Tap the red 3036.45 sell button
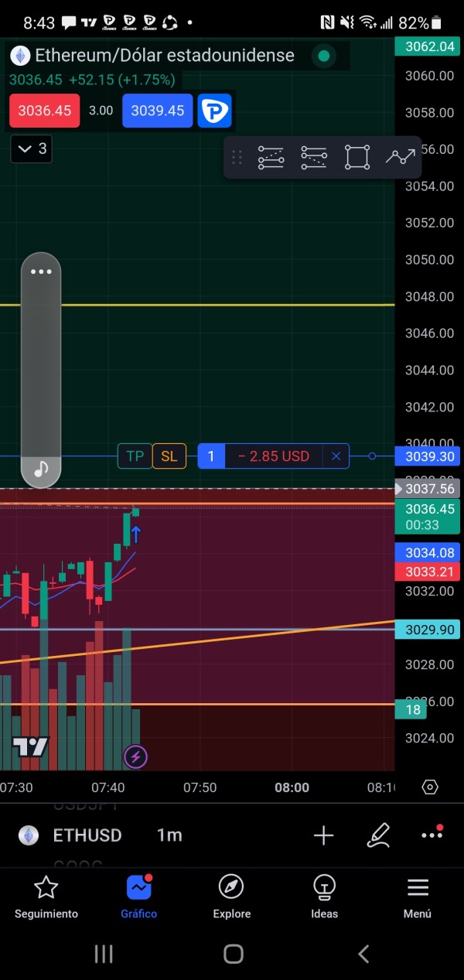The height and width of the screenshot is (980, 464). tap(45, 111)
